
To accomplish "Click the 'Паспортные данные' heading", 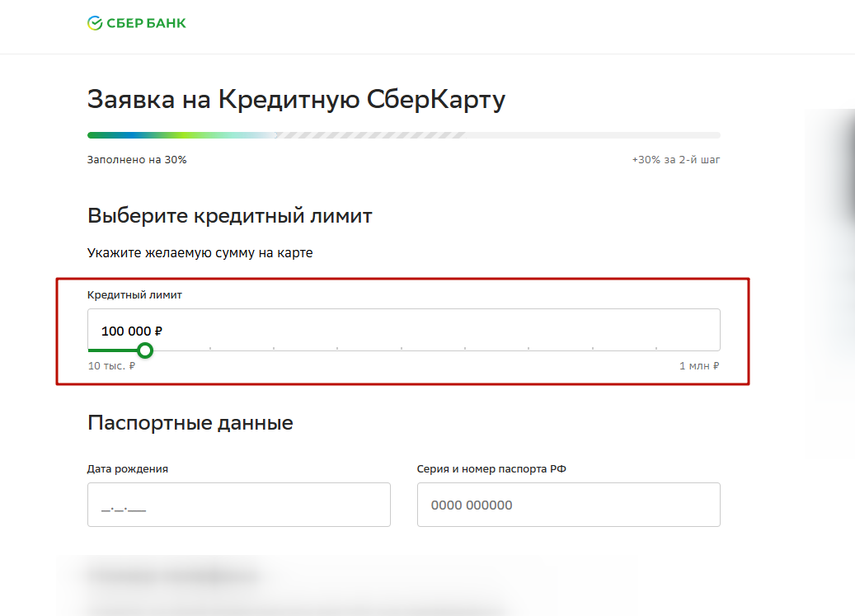I will coord(190,423).
